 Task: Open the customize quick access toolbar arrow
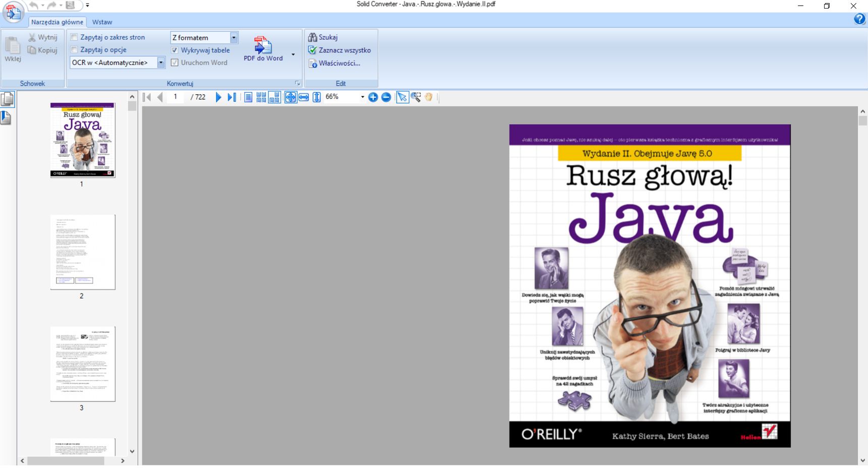[87, 5]
